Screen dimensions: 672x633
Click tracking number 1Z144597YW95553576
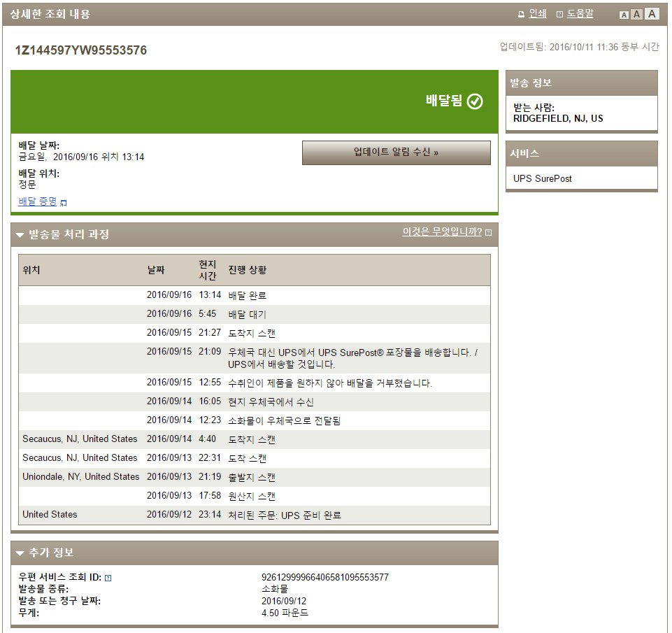click(81, 50)
